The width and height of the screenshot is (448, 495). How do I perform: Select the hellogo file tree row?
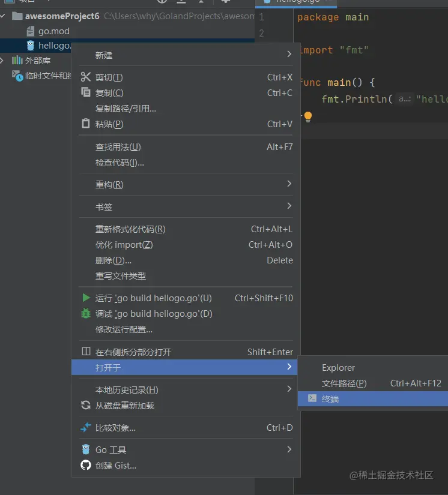click(35, 46)
